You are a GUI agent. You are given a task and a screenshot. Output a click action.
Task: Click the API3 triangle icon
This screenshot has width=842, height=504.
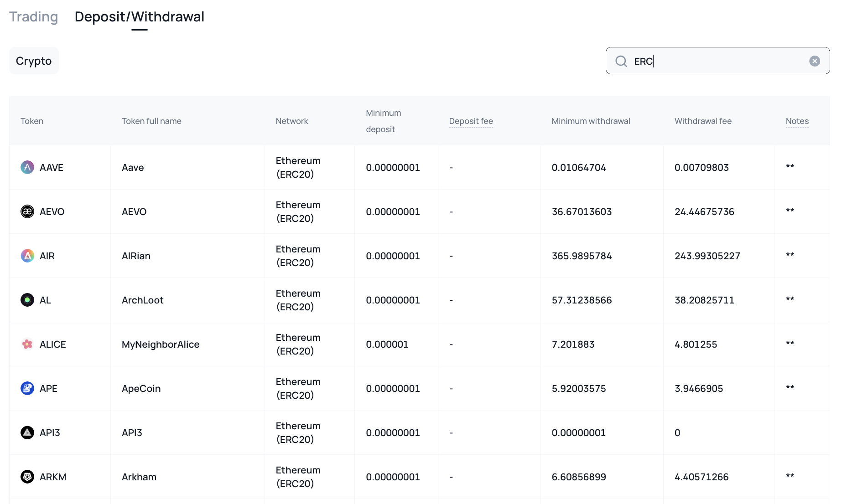point(27,432)
